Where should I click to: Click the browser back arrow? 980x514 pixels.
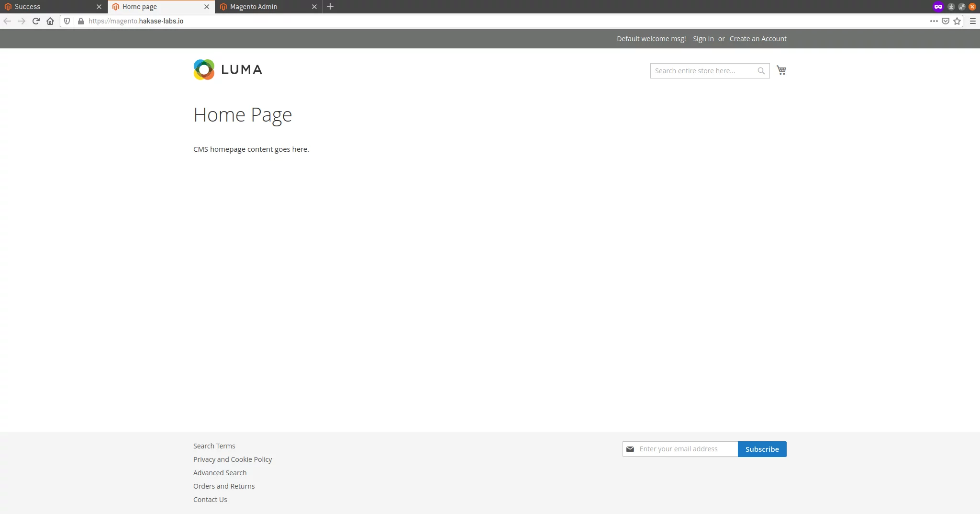point(7,21)
